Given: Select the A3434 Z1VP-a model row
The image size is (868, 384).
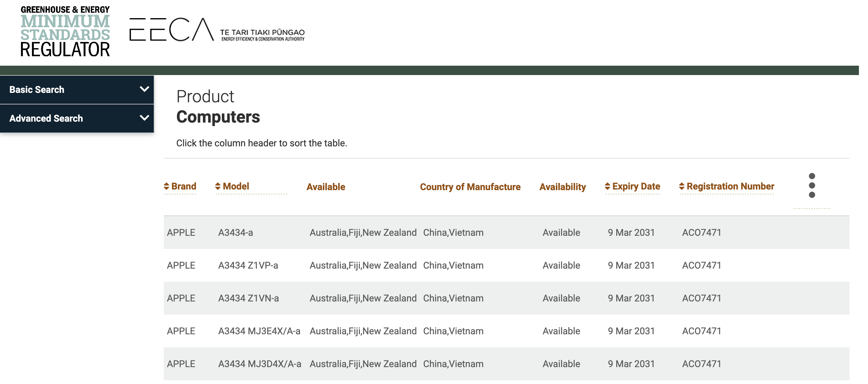Looking at the screenshot, I should pos(248,265).
